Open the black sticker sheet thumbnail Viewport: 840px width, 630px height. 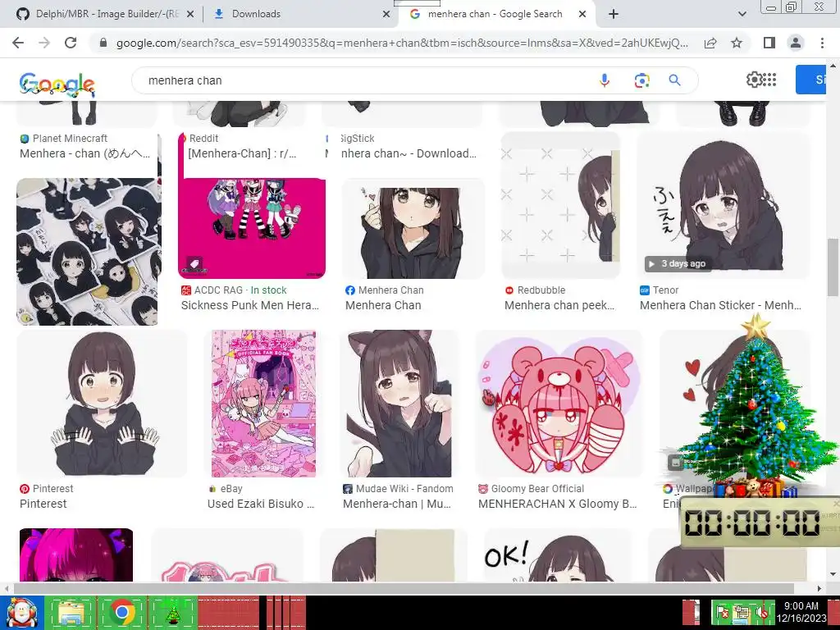[89, 252]
